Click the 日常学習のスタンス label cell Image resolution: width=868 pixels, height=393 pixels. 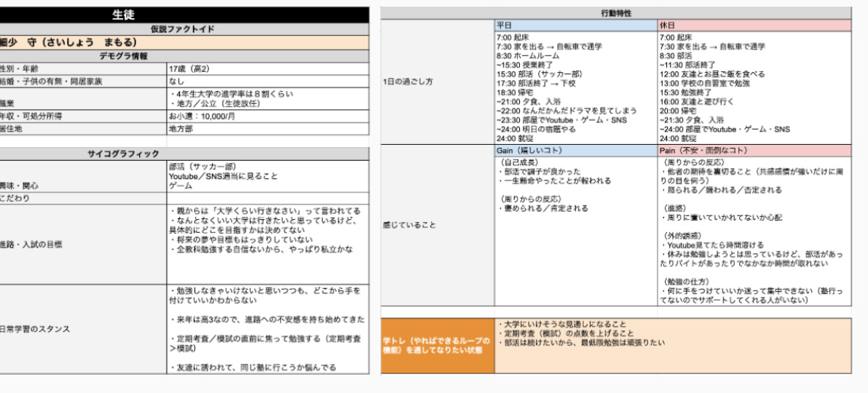[x=83, y=330]
